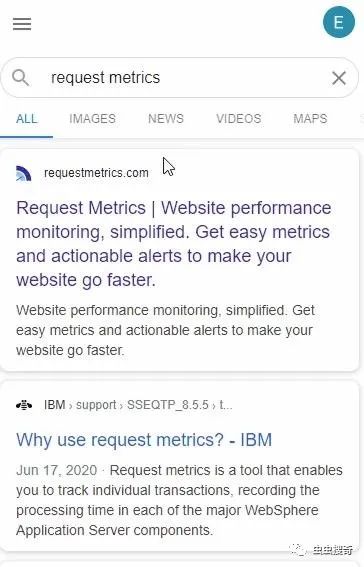Open the hamburger menu
Screen dimensions: 364x567
click(x=22, y=24)
